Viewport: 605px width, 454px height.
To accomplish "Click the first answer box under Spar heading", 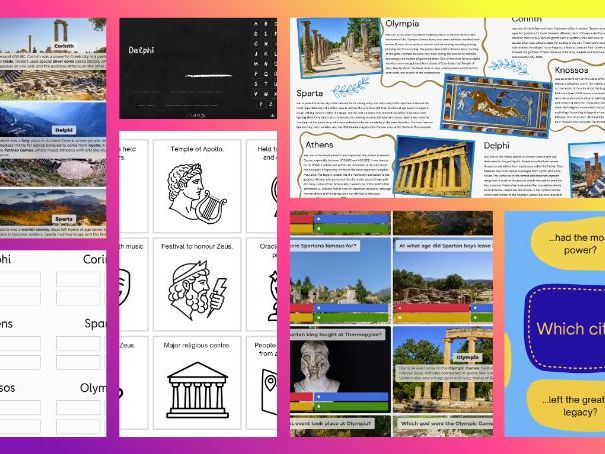I will pyautogui.click(x=78, y=343).
